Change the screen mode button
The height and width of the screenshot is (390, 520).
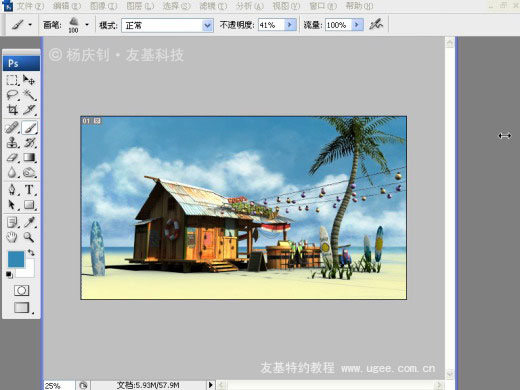22,308
